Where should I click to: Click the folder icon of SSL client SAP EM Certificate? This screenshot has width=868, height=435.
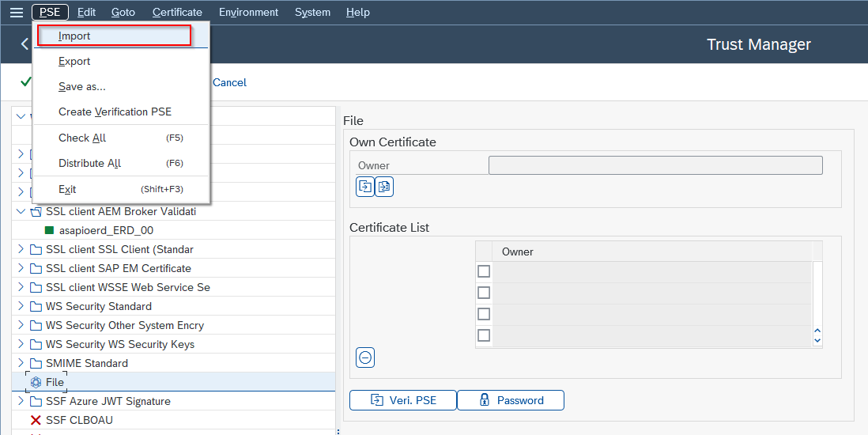36,268
